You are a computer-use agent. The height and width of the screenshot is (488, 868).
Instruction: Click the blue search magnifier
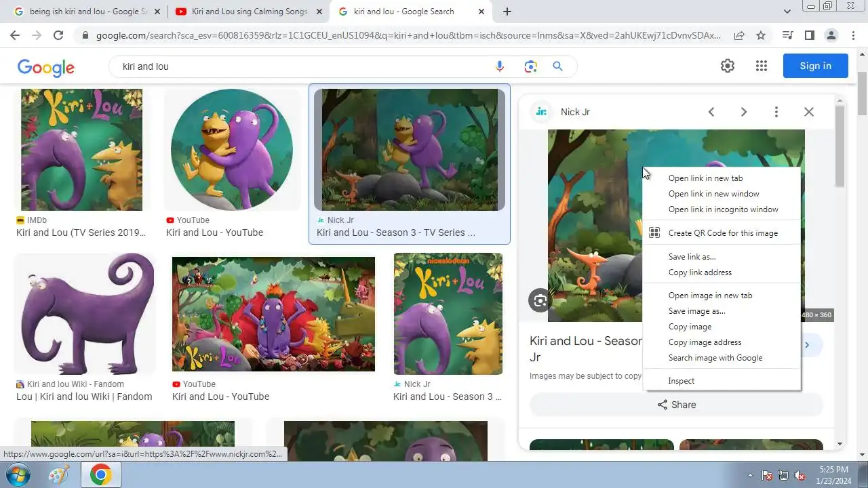(558, 66)
